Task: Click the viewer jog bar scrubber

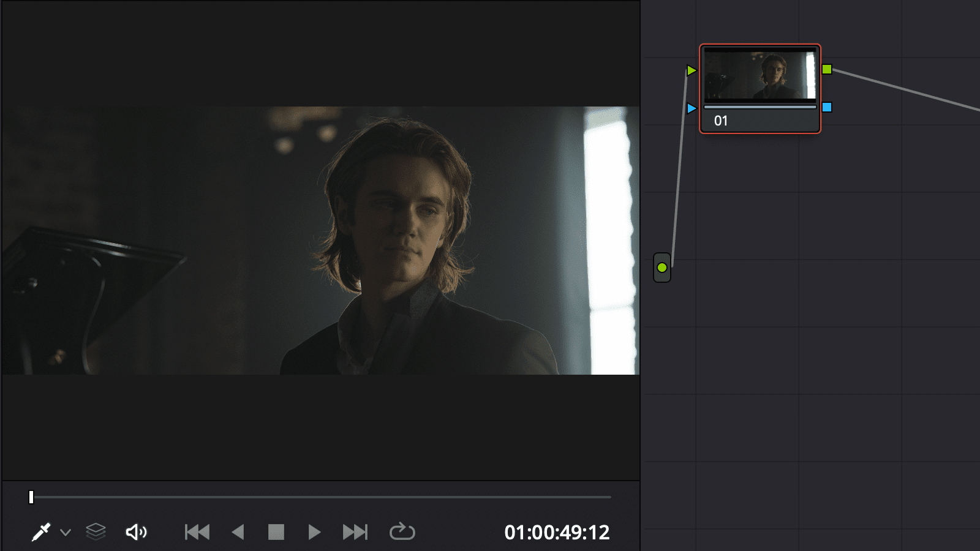Action: click(x=31, y=497)
